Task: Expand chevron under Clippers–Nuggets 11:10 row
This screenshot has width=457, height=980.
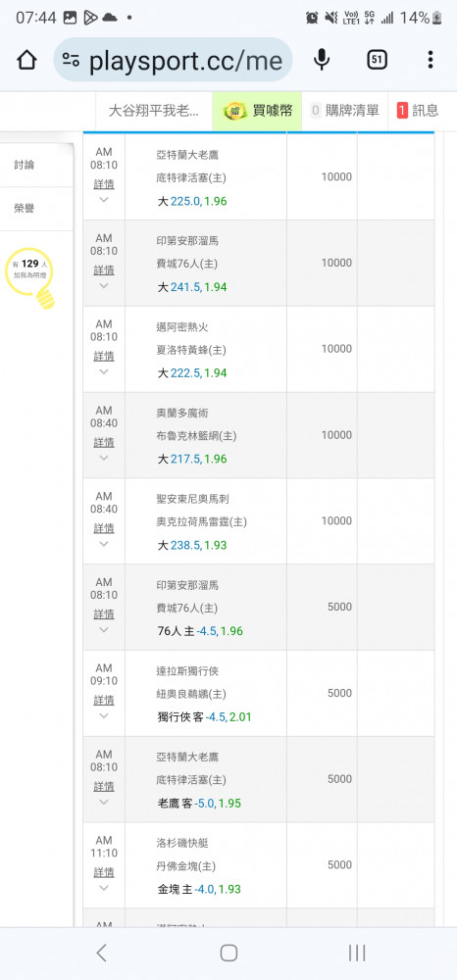Action: 104,888
